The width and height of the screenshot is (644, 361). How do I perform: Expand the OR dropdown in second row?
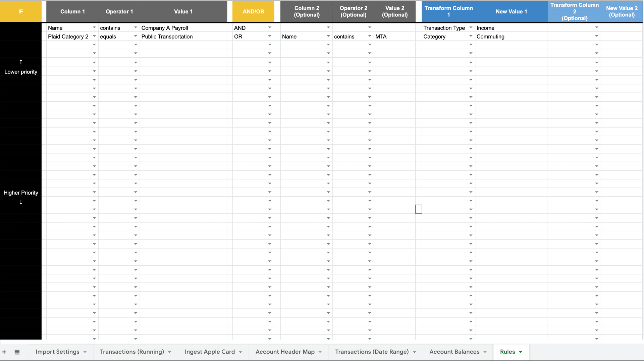(x=270, y=36)
